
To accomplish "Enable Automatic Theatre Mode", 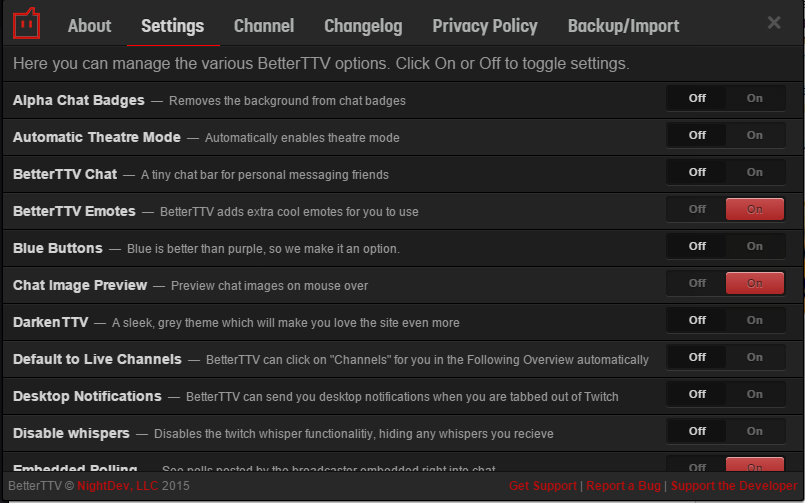I will (x=754, y=135).
